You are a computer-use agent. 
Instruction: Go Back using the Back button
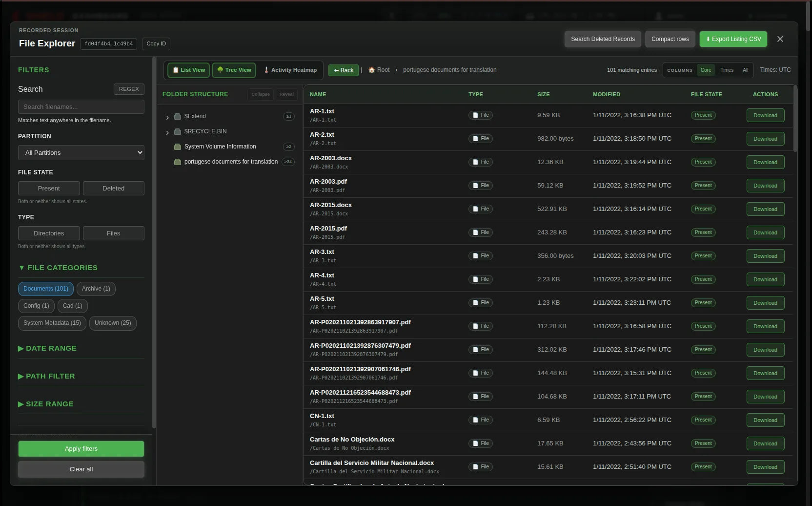(344, 70)
